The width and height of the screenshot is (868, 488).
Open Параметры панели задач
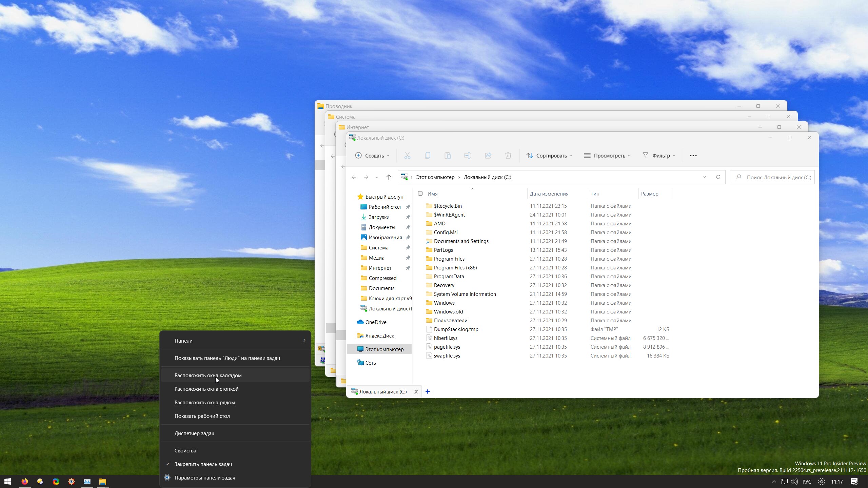point(235,477)
